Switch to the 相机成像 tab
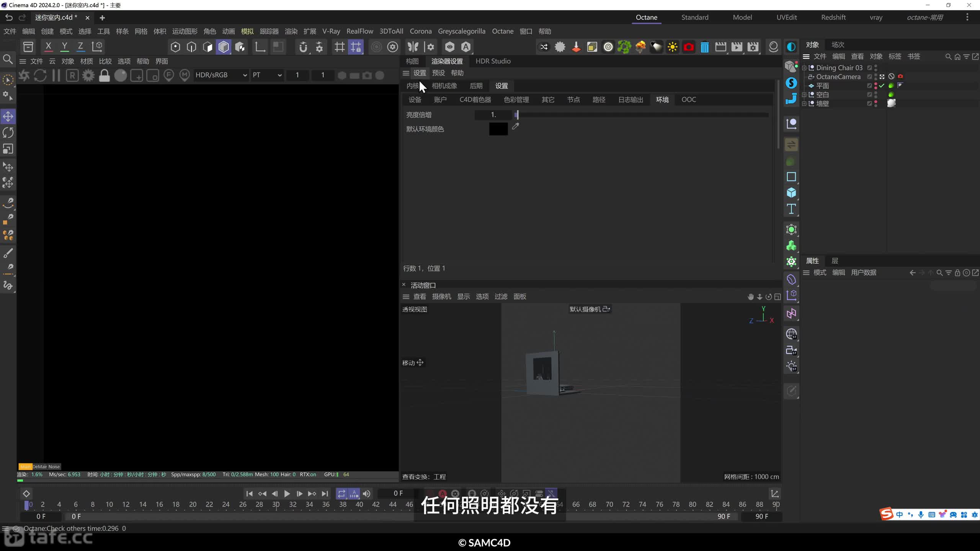Screen dimensions: 980x551 tap(444, 86)
